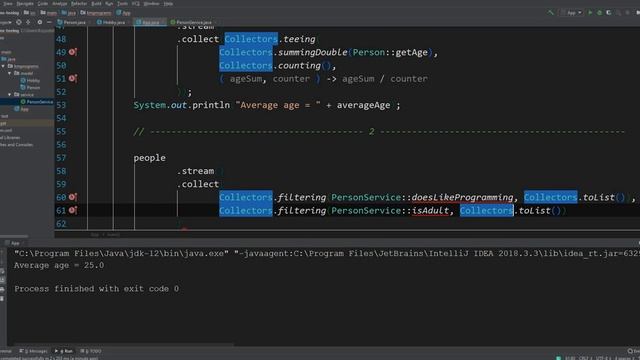Select Hobby class in project tree
640x360 pixels.
[x=30, y=80]
